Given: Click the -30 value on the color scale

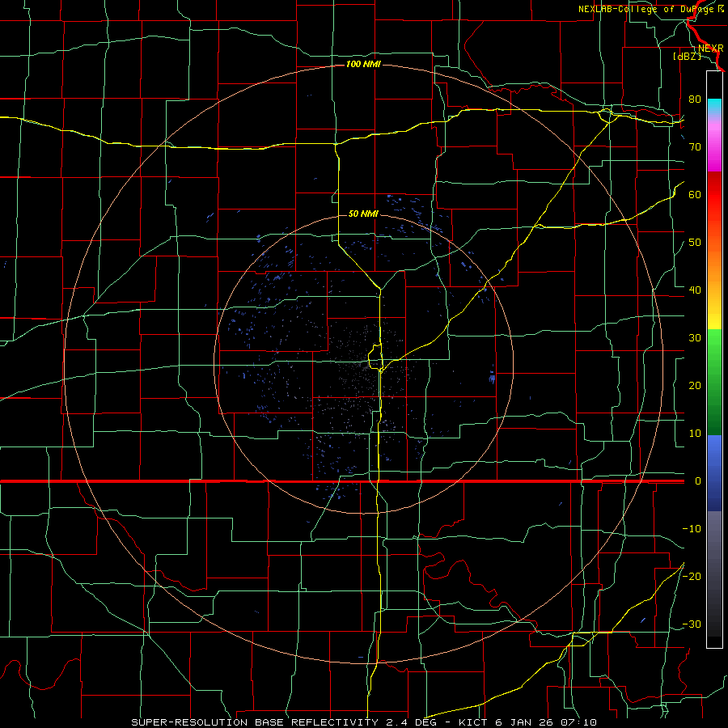Looking at the screenshot, I should pyautogui.click(x=692, y=624).
